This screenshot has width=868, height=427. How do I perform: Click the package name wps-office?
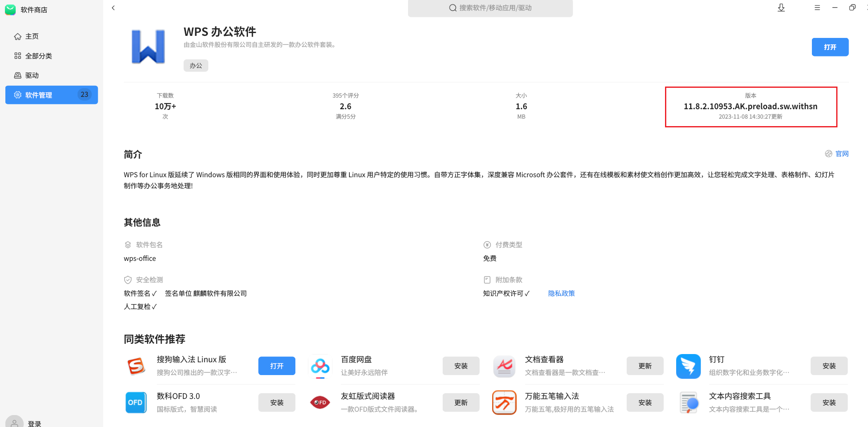(140, 258)
